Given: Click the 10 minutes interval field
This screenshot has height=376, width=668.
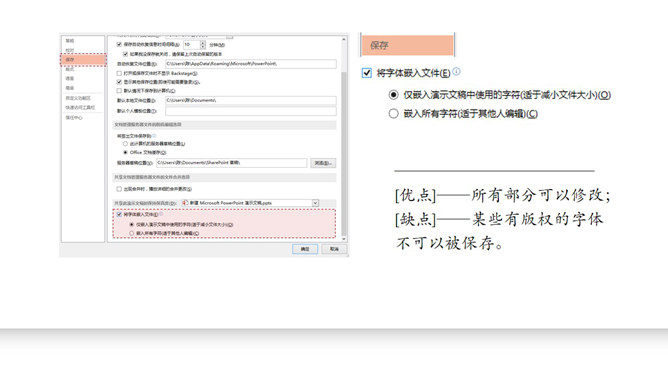Looking at the screenshot, I should pyautogui.click(x=191, y=45).
